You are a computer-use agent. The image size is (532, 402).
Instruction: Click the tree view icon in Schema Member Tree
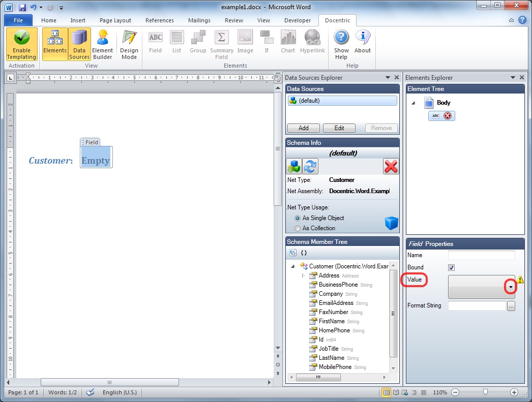[293, 253]
